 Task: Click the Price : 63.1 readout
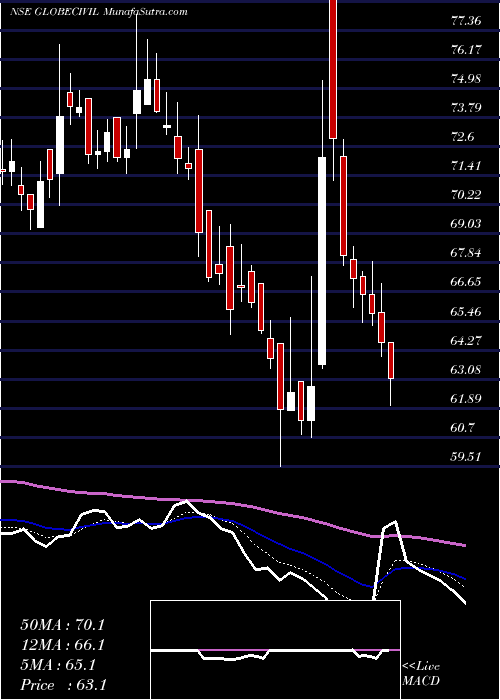[63, 685]
